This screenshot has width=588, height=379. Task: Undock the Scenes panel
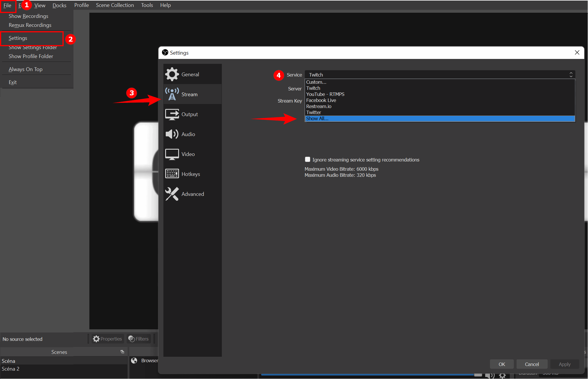click(122, 352)
